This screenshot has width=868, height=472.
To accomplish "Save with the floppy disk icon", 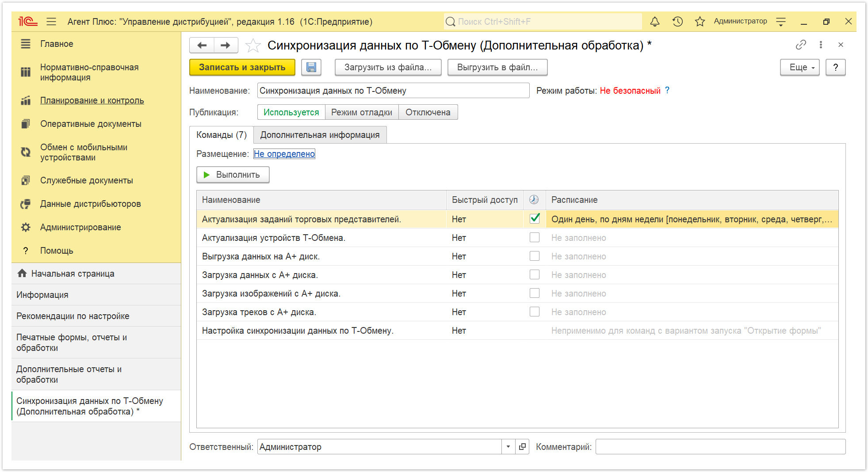I will [311, 67].
